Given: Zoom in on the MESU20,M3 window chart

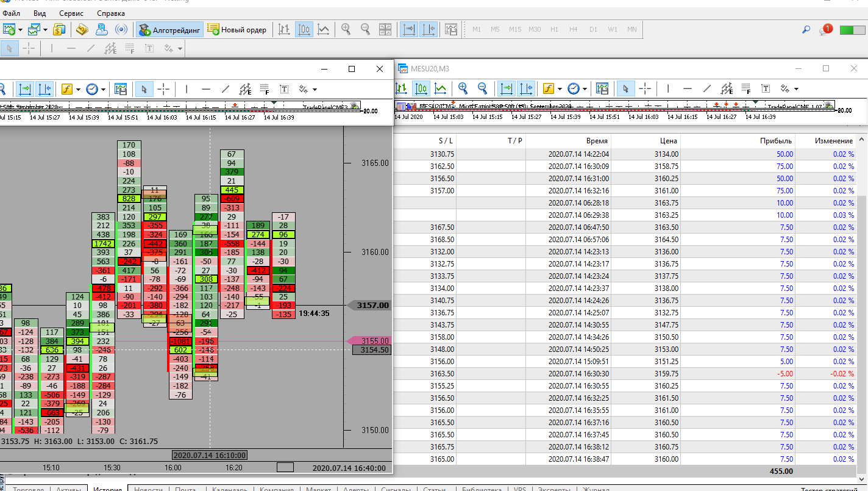Looking at the screenshot, I should click(x=463, y=88).
